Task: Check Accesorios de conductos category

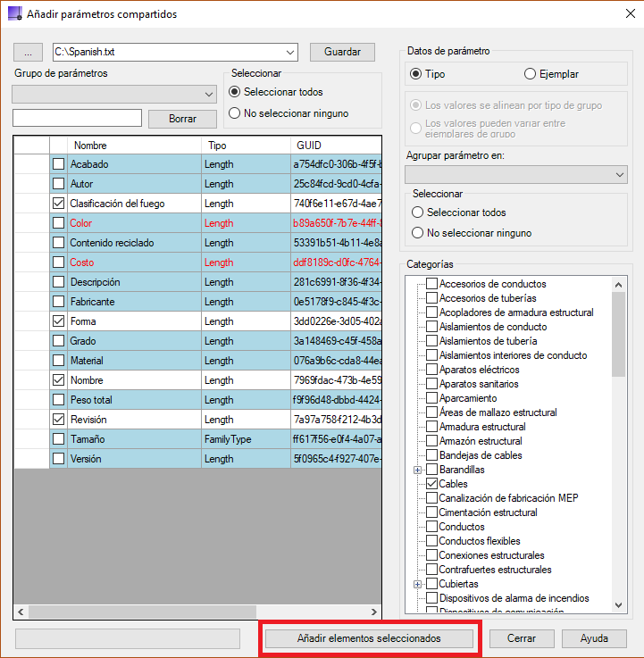Action: click(432, 284)
